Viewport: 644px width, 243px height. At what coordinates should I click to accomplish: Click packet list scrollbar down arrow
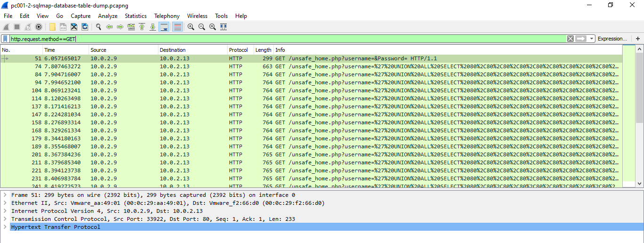tap(640, 184)
